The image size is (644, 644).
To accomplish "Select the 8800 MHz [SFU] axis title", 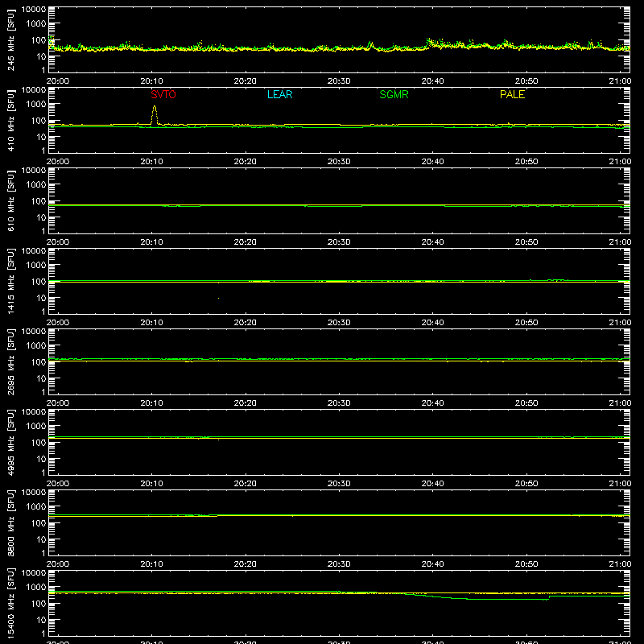I will coord(10,522).
